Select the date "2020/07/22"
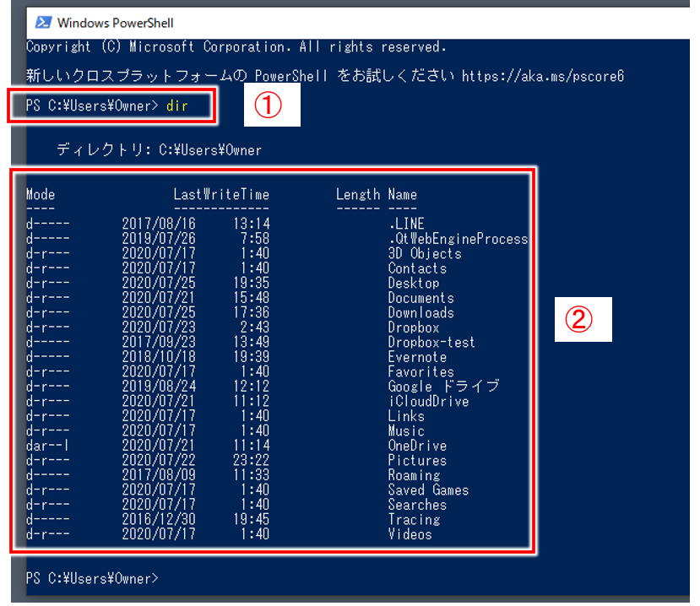This screenshot has width=700, height=606. point(159,460)
